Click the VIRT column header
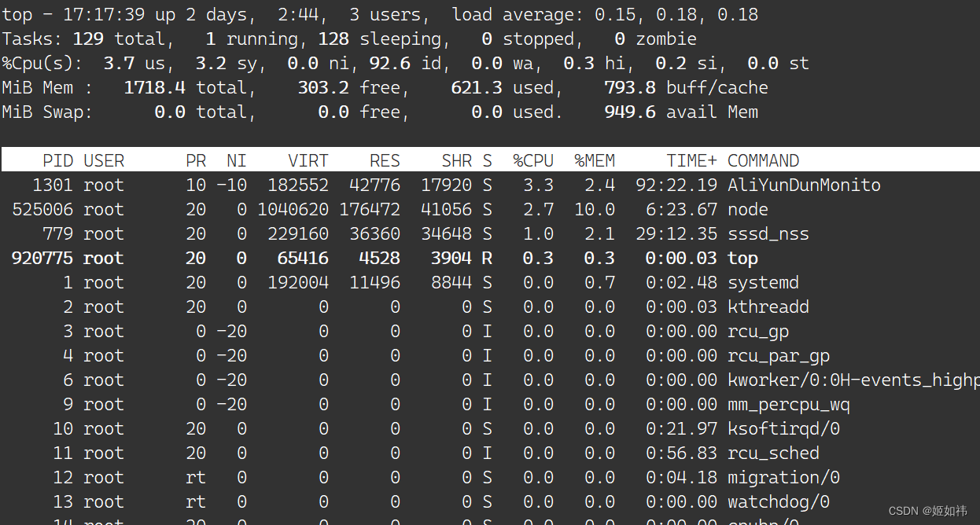 point(308,161)
